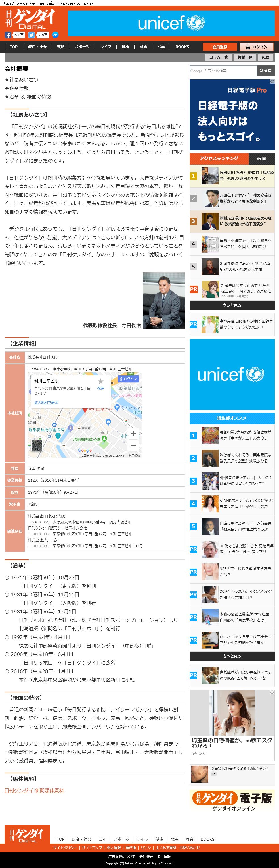Open 日刊ゲンダイ 新聞媒体資料 link
The width and height of the screenshot is (279, 868).
tap(34, 790)
